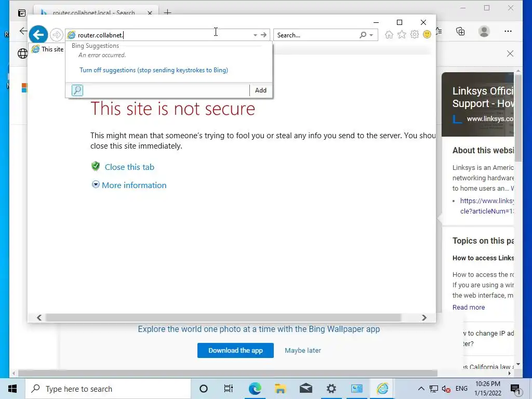The image size is (532, 399).
Task: Click the Bing Wallpaper app promo text
Action: point(259,329)
